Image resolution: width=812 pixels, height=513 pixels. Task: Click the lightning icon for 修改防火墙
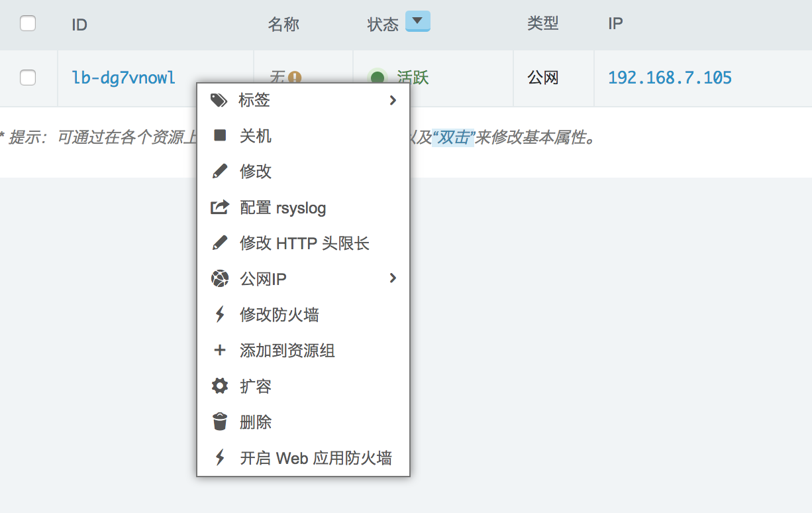pos(219,314)
